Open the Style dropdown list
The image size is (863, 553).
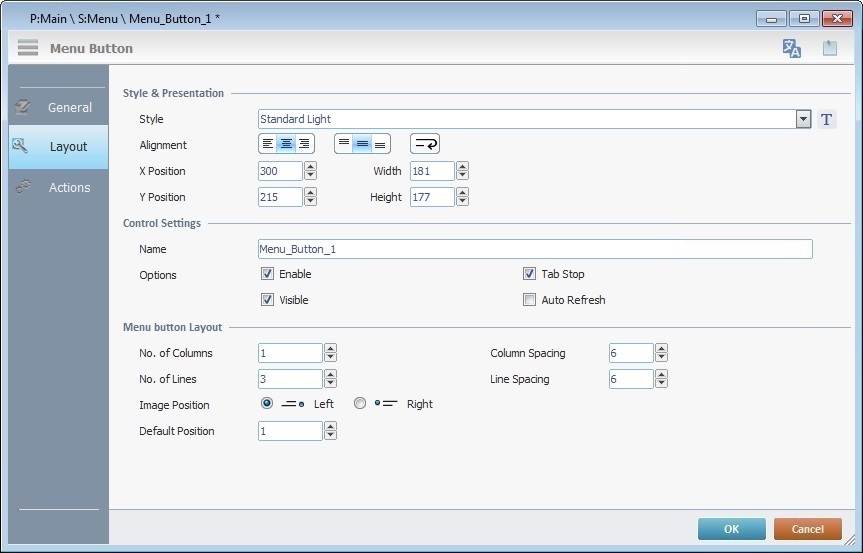803,119
